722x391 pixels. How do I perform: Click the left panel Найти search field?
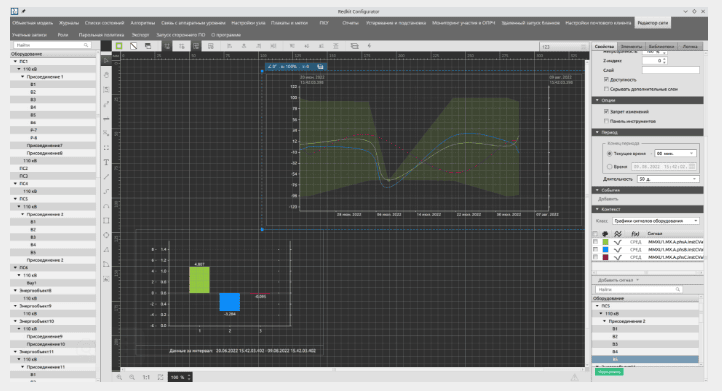(52, 45)
